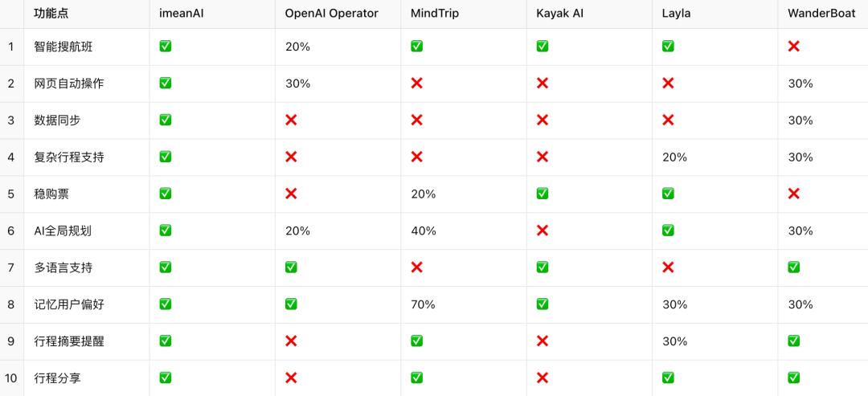Click the green check for OpenAI Operator 记忆用户偏好
The width and height of the screenshot is (868, 396).
(x=291, y=304)
